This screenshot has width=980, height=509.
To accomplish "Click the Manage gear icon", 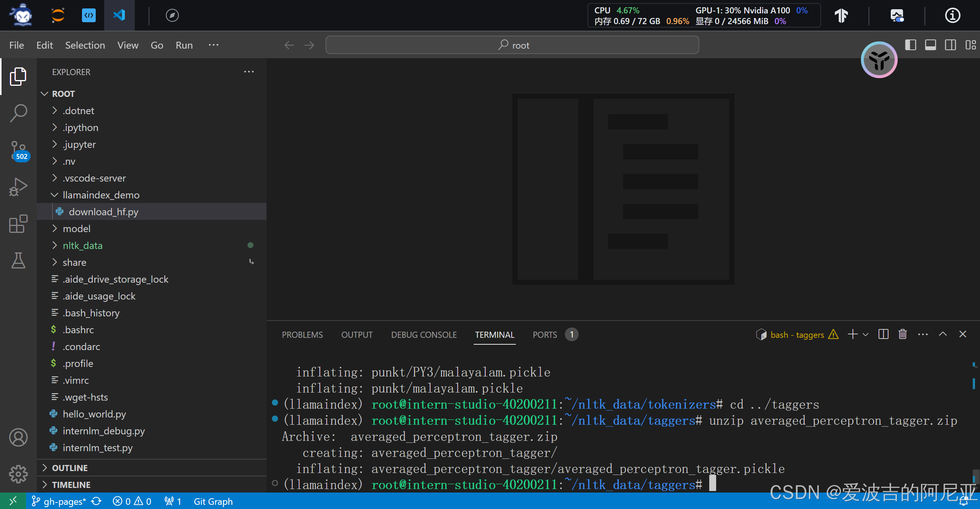I will coord(18,474).
